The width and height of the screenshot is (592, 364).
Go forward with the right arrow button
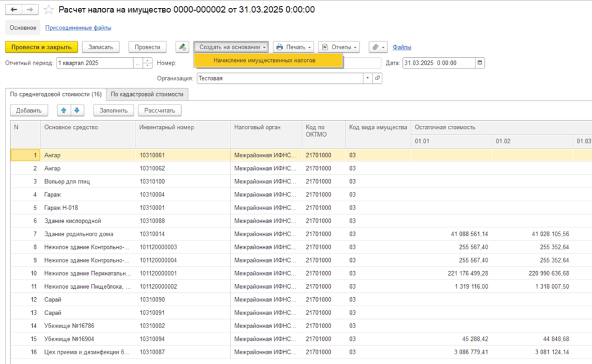(30, 10)
